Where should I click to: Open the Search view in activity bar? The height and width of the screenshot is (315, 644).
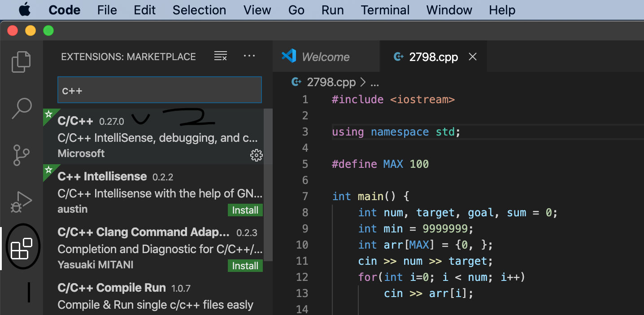pos(21,108)
